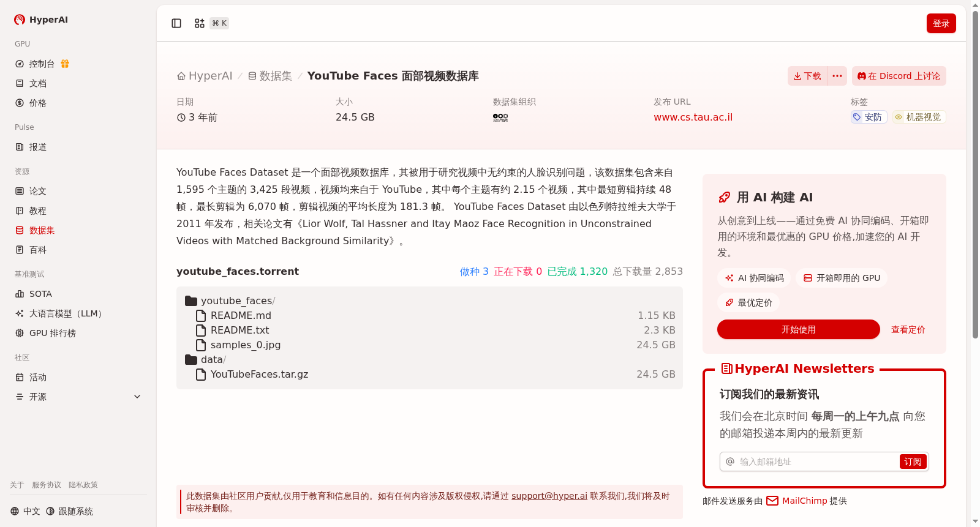Image resolution: width=980 pixels, height=527 pixels.
Task: Click the 下载 download button
Action: [807, 76]
